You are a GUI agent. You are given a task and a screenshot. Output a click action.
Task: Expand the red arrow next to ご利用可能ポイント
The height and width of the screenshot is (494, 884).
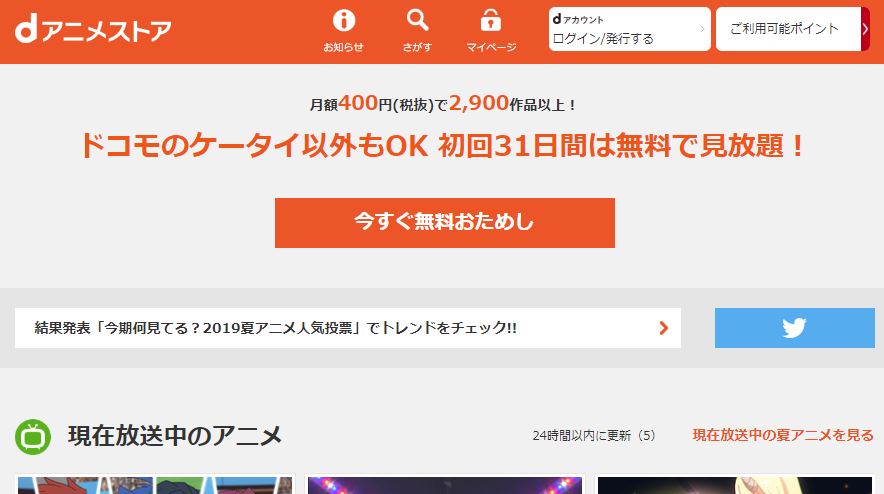click(865, 29)
